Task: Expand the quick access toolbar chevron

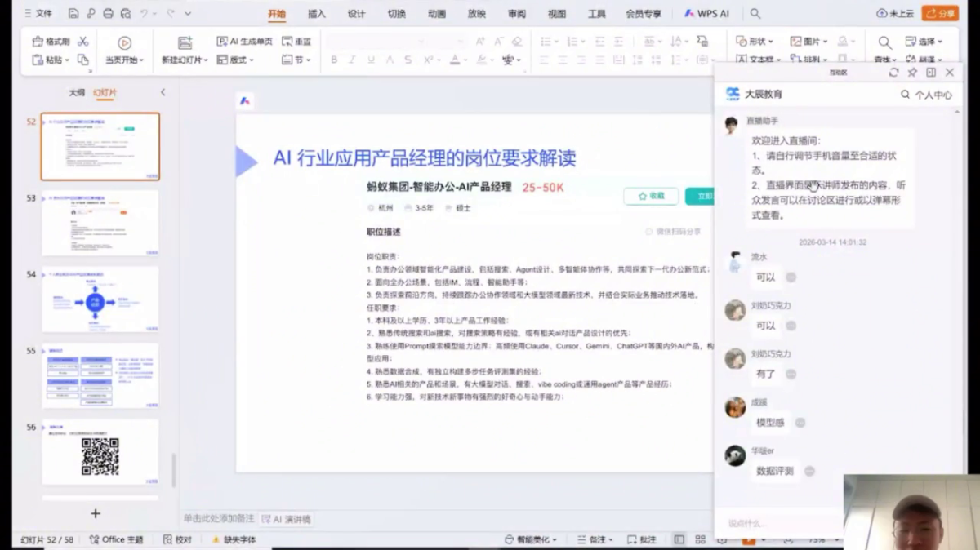Action: (189, 14)
